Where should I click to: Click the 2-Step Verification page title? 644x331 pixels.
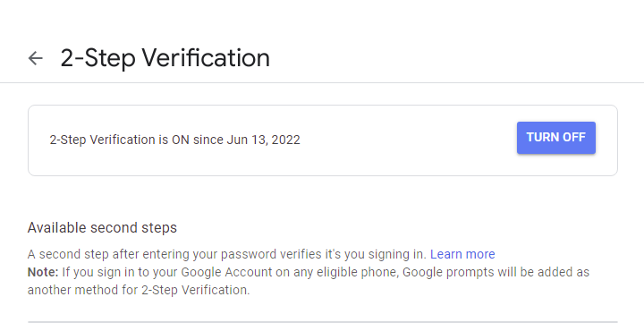point(165,58)
